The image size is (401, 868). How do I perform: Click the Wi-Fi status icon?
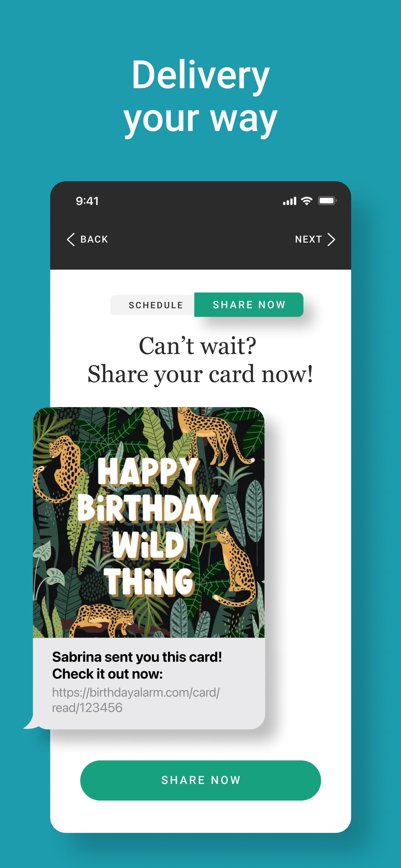pos(307,201)
